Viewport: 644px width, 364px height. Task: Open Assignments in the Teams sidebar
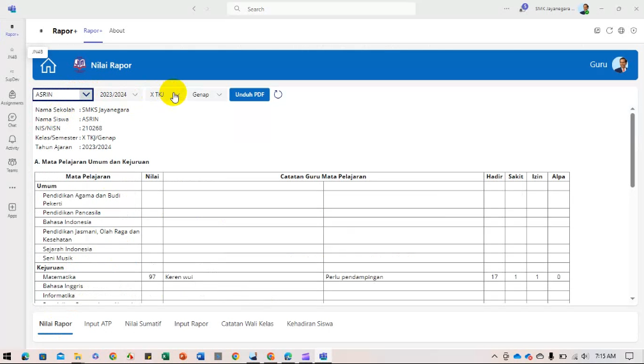(x=12, y=97)
